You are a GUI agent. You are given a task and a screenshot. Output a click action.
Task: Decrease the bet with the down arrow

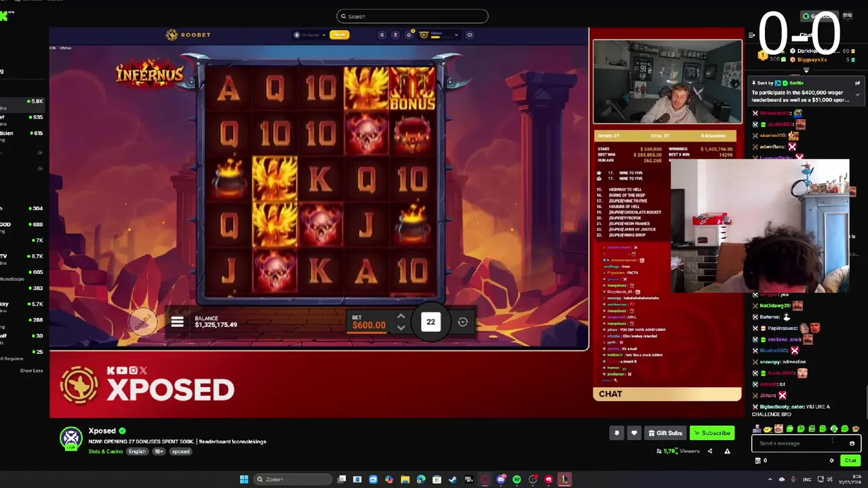tap(401, 328)
